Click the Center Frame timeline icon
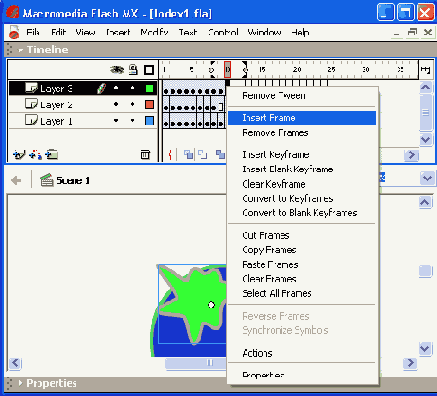Screen dimensions: 437x396 pos(170,154)
